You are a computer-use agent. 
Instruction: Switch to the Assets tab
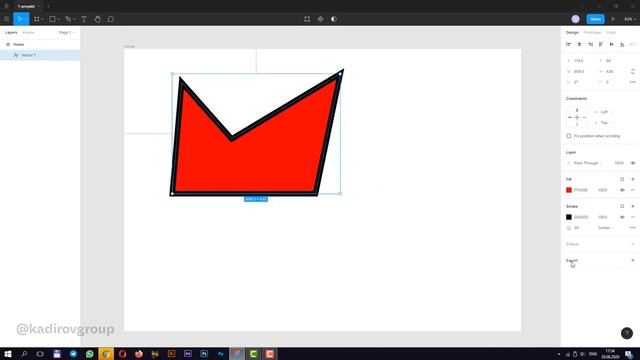[x=28, y=32]
